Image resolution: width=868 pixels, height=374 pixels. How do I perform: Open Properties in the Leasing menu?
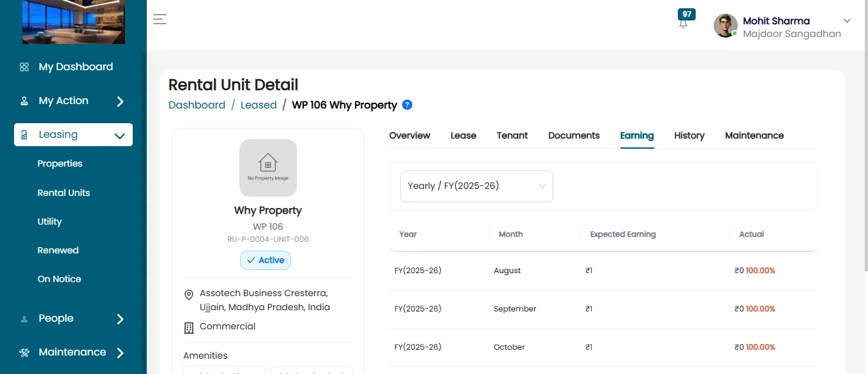[60, 163]
